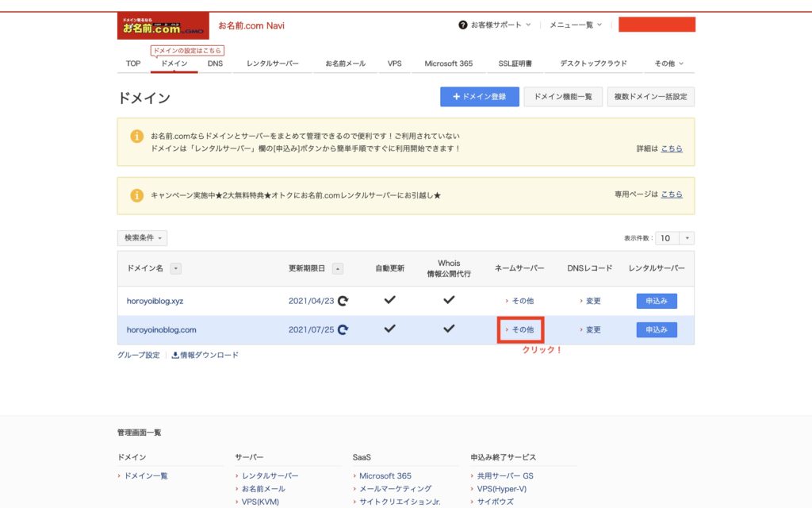The height and width of the screenshot is (508, 812).
Task: Open the horoyoinoblog.com domain link
Action: [162, 329]
